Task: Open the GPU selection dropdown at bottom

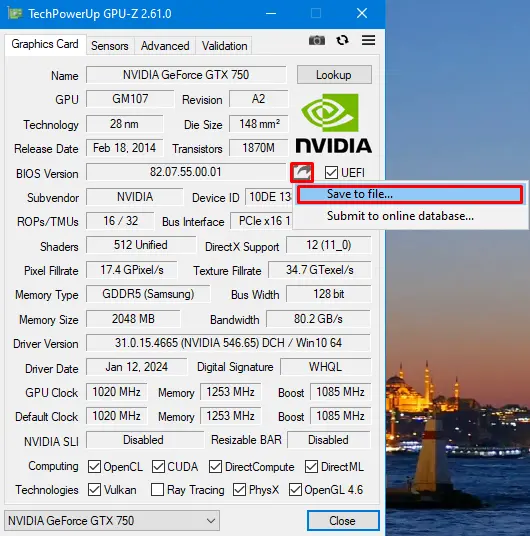Action: (112, 521)
